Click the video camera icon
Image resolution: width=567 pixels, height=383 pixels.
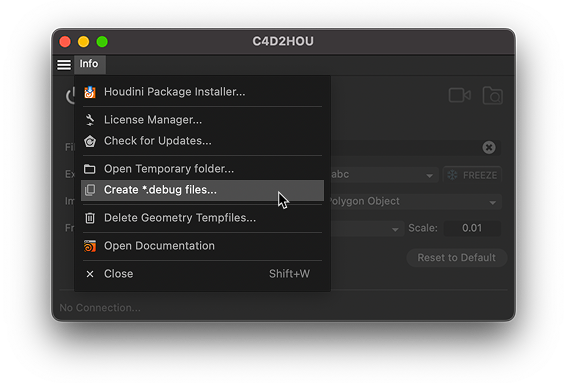click(x=460, y=95)
